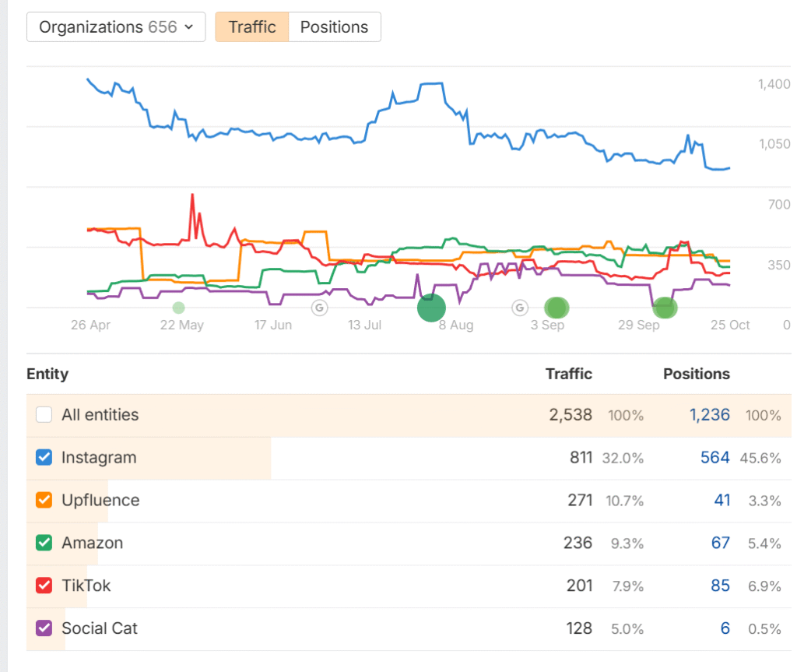Open Instagram's 564 positions link
The image size is (797, 672).
[x=714, y=458]
